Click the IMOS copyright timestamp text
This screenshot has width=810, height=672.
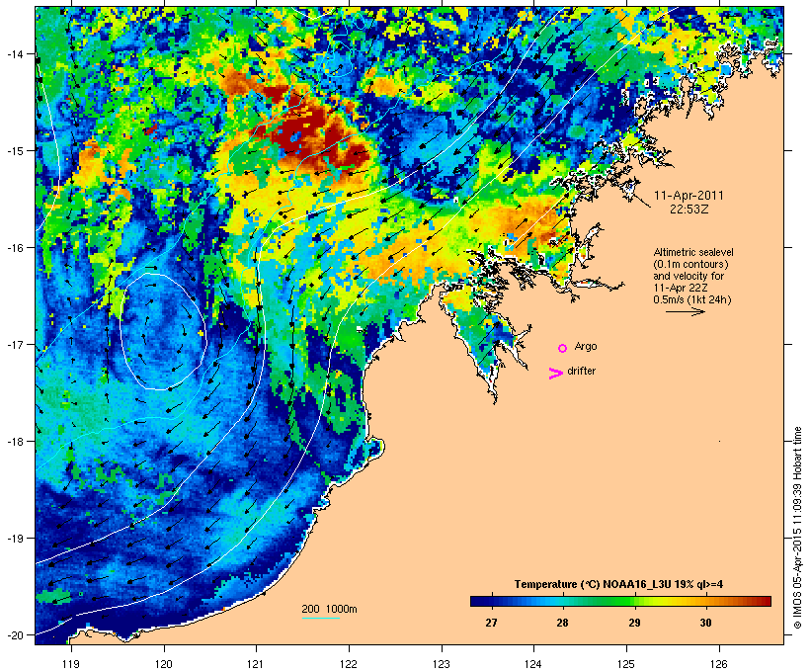797,528
